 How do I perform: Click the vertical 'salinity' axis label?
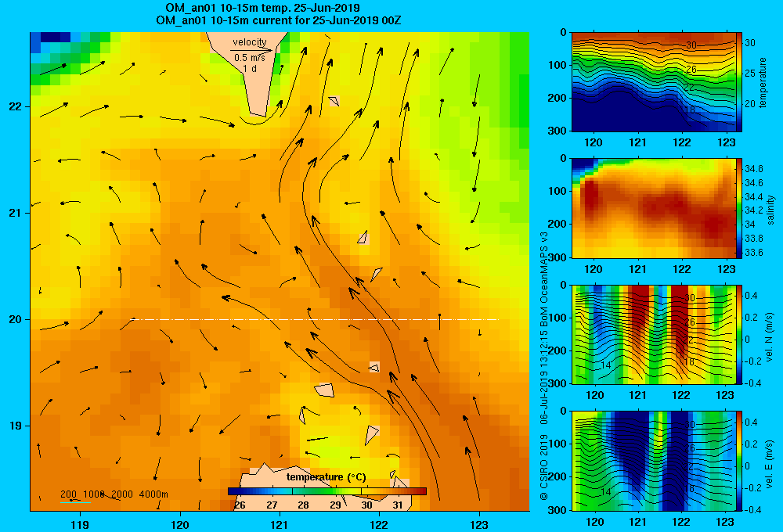point(770,210)
